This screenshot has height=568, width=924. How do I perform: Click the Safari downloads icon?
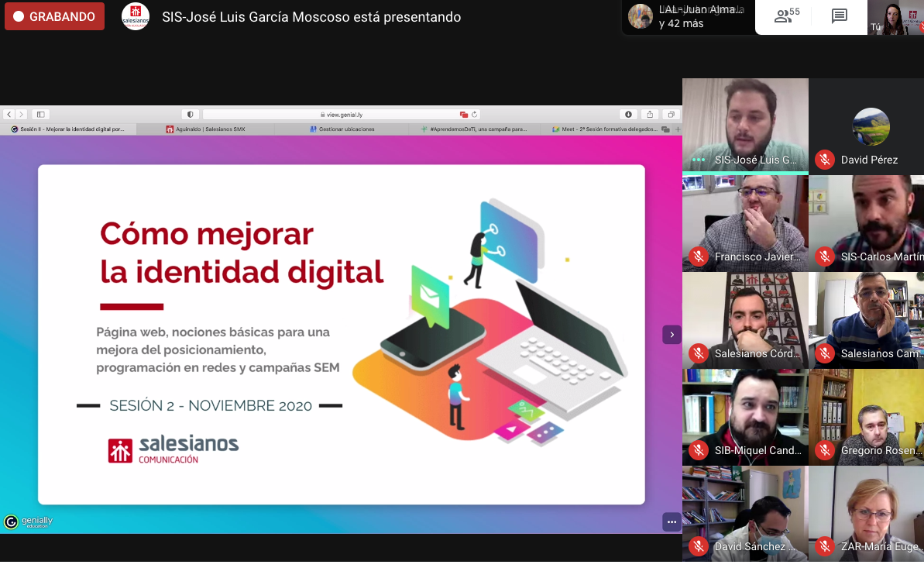[x=628, y=114]
